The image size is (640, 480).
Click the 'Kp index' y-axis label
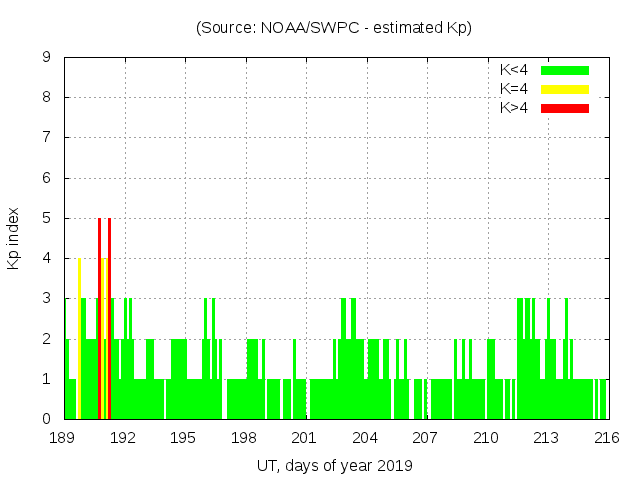pos(14,238)
